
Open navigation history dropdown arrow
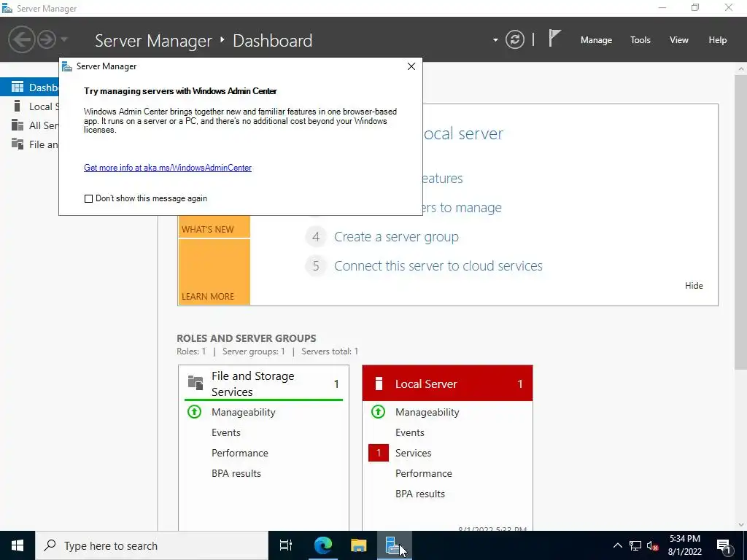[x=64, y=39]
